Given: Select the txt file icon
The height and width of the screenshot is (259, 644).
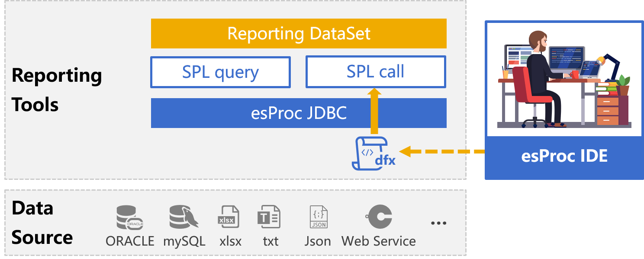Looking at the screenshot, I should (x=269, y=217).
